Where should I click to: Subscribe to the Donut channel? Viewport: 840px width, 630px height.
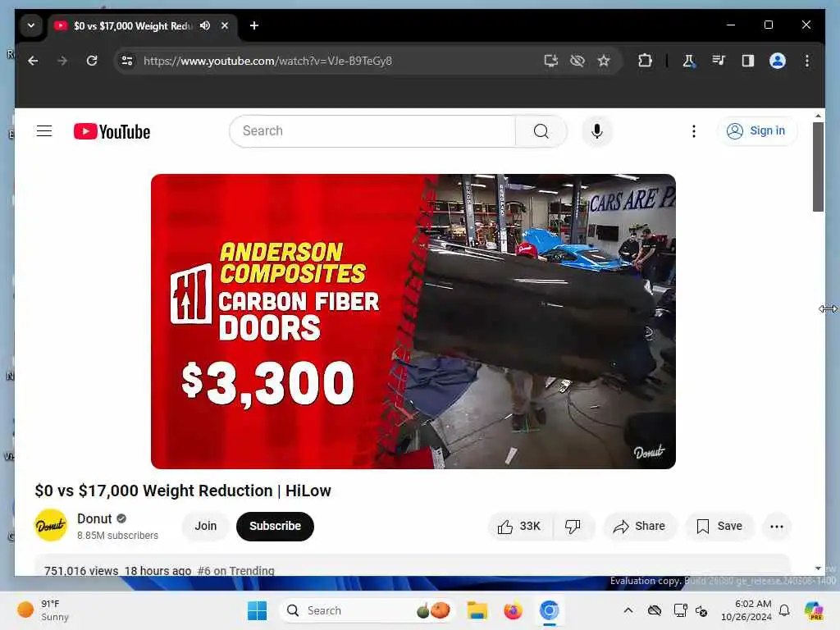[275, 526]
